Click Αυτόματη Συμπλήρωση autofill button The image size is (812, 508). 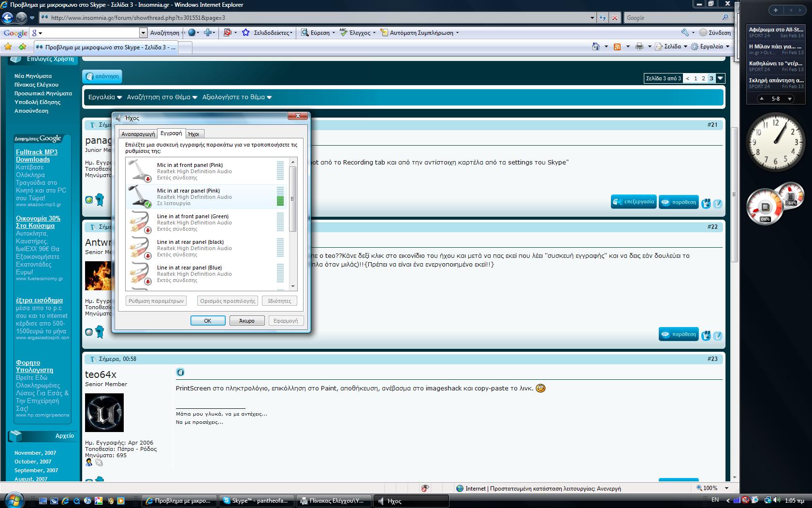[417, 32]
